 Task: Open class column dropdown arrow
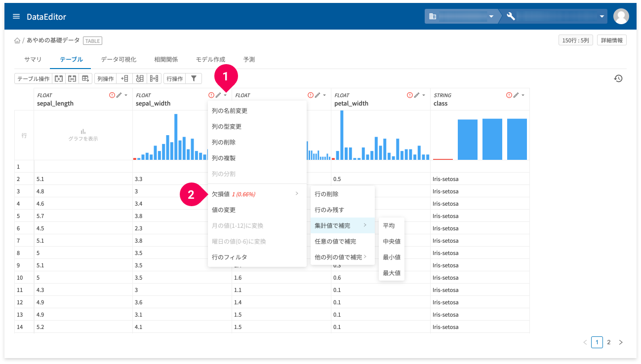click(x=523, y=95)
